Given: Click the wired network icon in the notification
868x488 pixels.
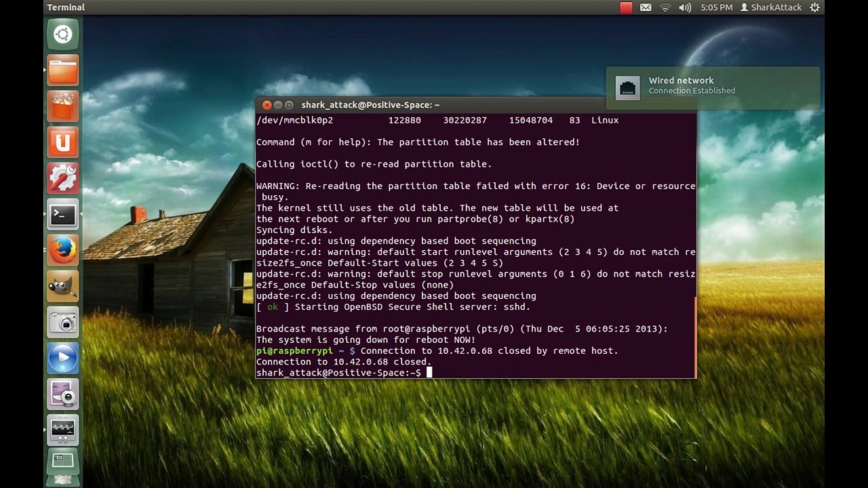Looking at the screenshot, I should pyautogui.click(x=627, y=88).
